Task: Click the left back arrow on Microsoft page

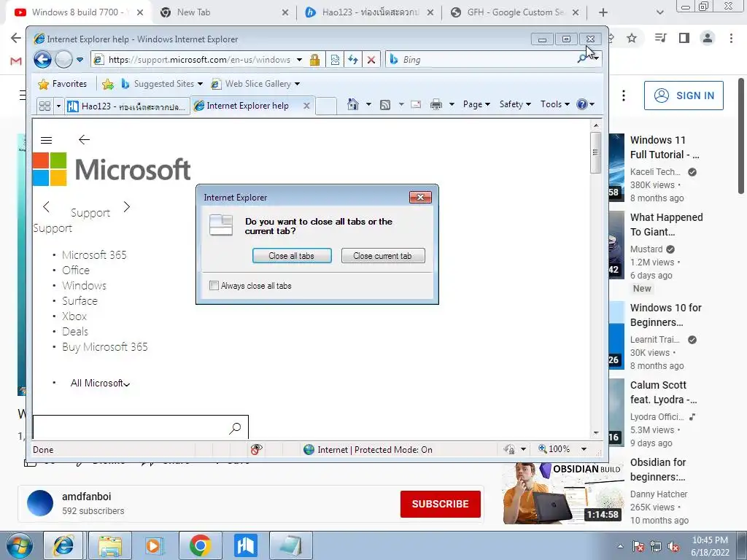Action: (85, 139)
